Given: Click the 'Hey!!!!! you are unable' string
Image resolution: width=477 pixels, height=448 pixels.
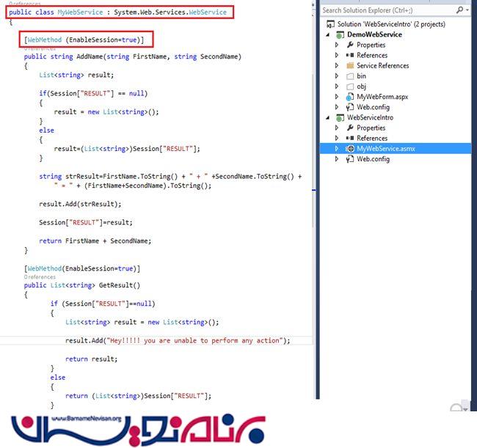Looking at the screenshot, I should pyautogui.click(x=194, y=340).
